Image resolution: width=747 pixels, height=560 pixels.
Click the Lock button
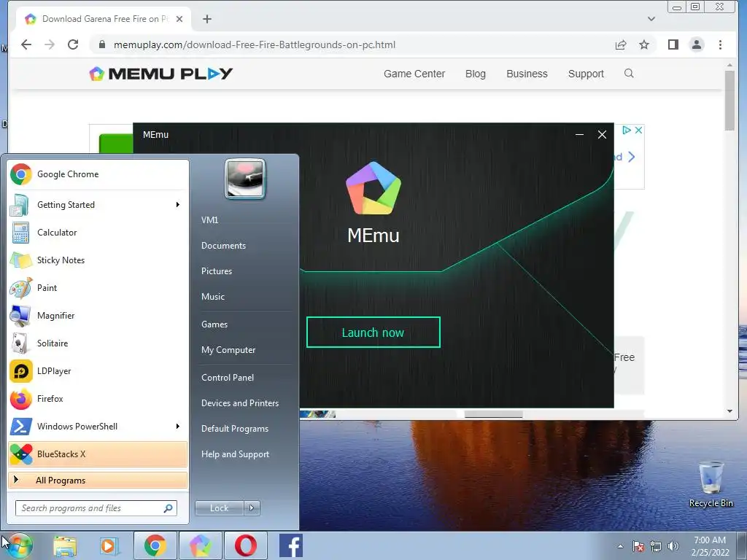click(x=219, y=508)
